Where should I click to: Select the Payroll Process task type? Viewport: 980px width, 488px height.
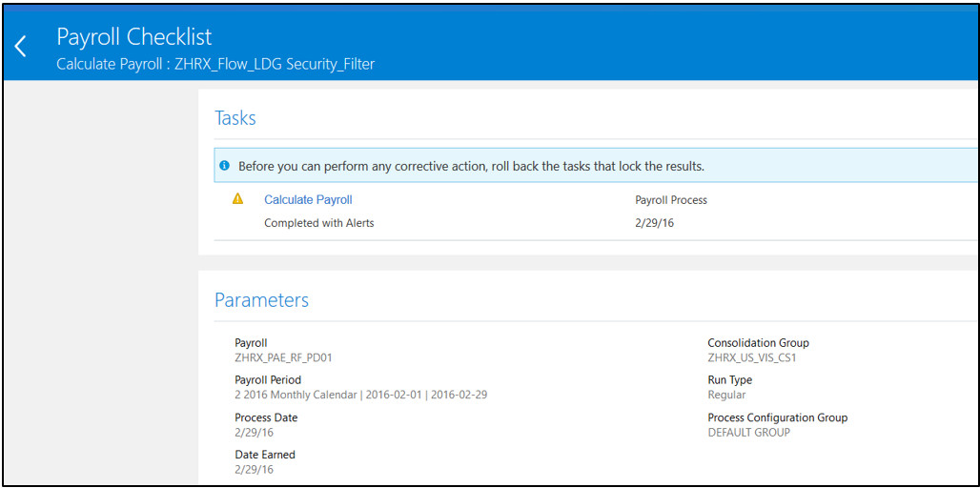671,200
